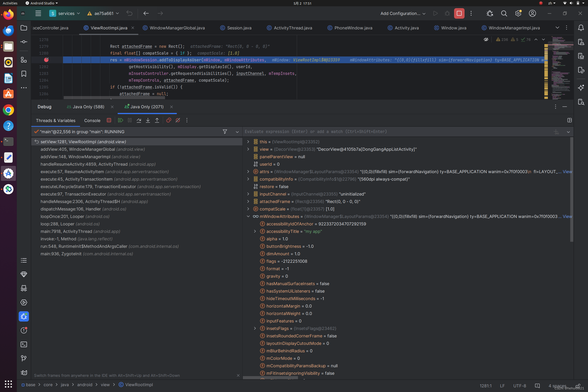Open the Bookmarks tool window icon
Image resolution: width=588 pixels, height=392 pixels.
coord(24,74)
